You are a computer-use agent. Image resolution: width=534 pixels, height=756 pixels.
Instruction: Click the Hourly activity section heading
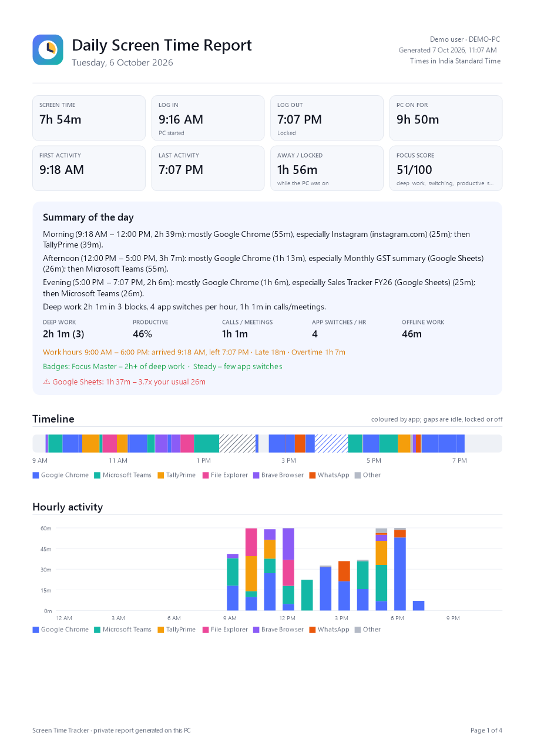pyautogui.click(x=68, y=507)
